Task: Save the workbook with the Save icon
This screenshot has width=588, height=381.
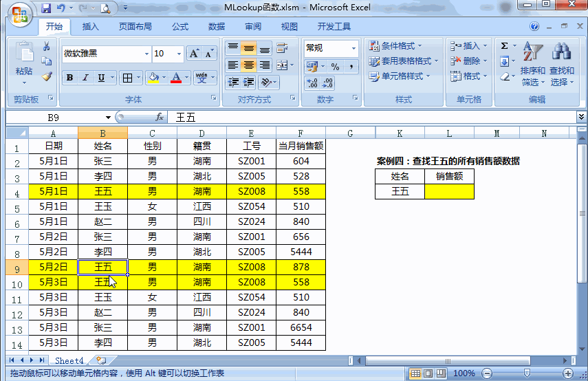Action: [x=46, y=8]
